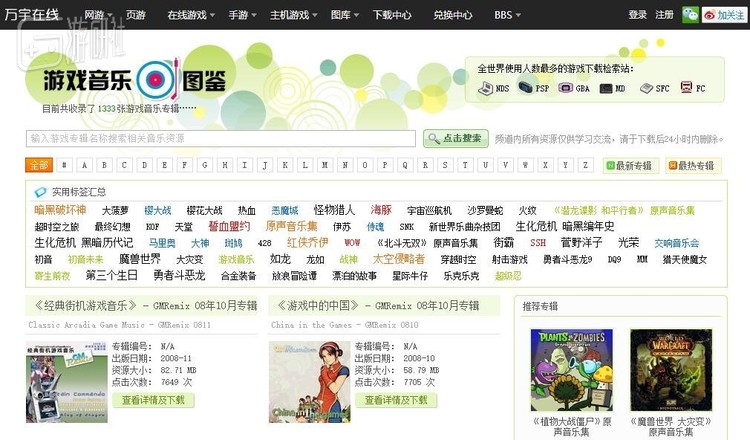Click the 登录 login link
The height and width of the screenshot is (440, 750).
[x=637, y=15]
